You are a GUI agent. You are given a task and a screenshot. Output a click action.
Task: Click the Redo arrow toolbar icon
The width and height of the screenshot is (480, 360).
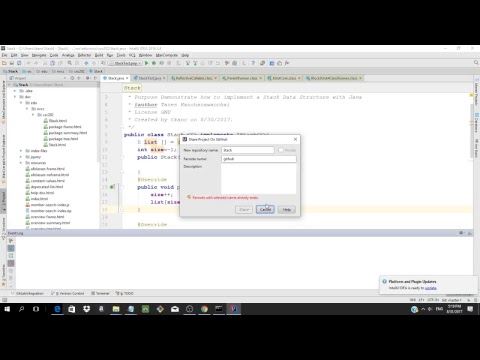click(x=36, y=63)
